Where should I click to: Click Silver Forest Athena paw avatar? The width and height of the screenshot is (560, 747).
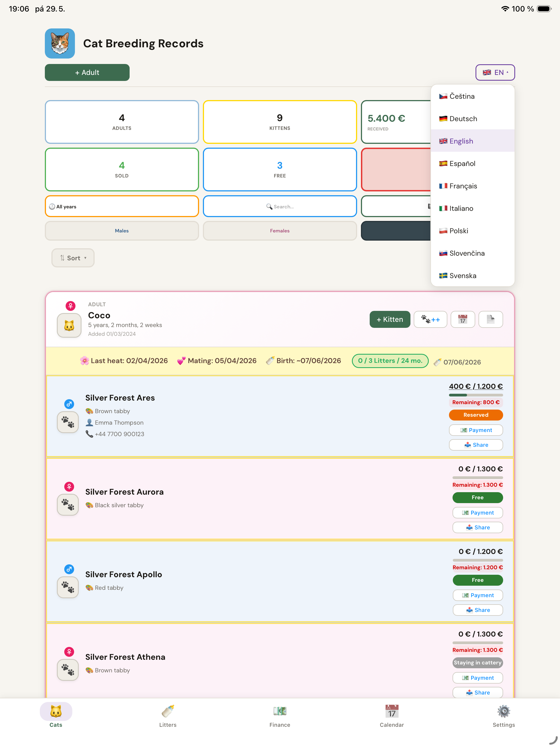[68, 670]
